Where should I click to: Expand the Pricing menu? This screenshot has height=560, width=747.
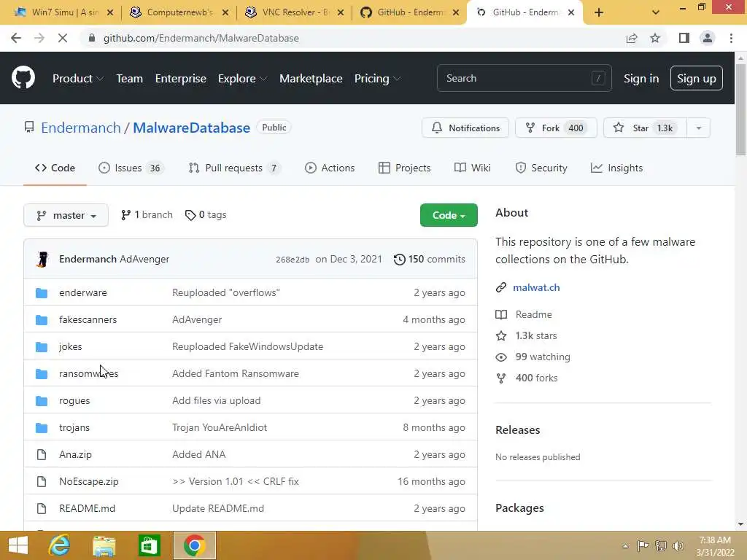coord(377,79)
